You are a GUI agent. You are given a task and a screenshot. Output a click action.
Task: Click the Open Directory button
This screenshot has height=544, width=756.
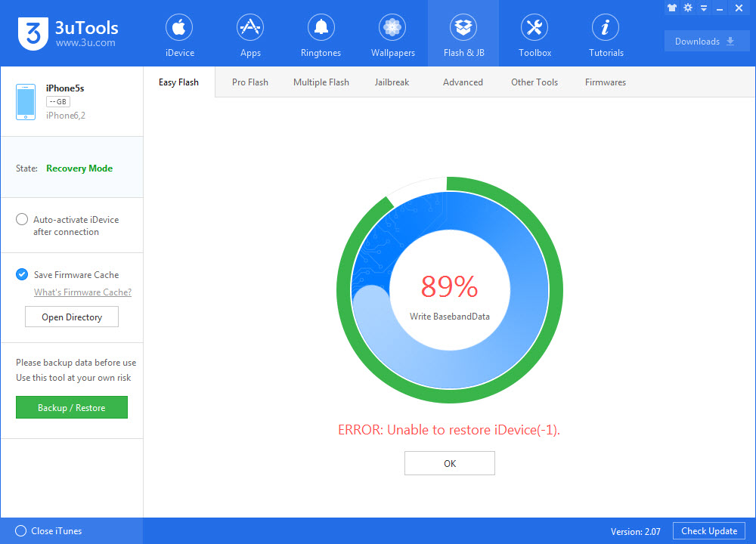click(x=72, y=317)
